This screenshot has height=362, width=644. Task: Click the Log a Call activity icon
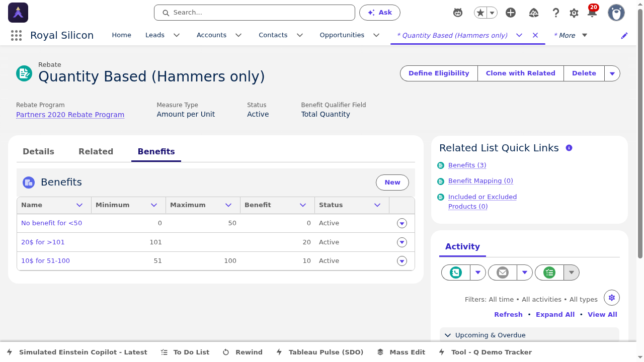tap(456, 273)
